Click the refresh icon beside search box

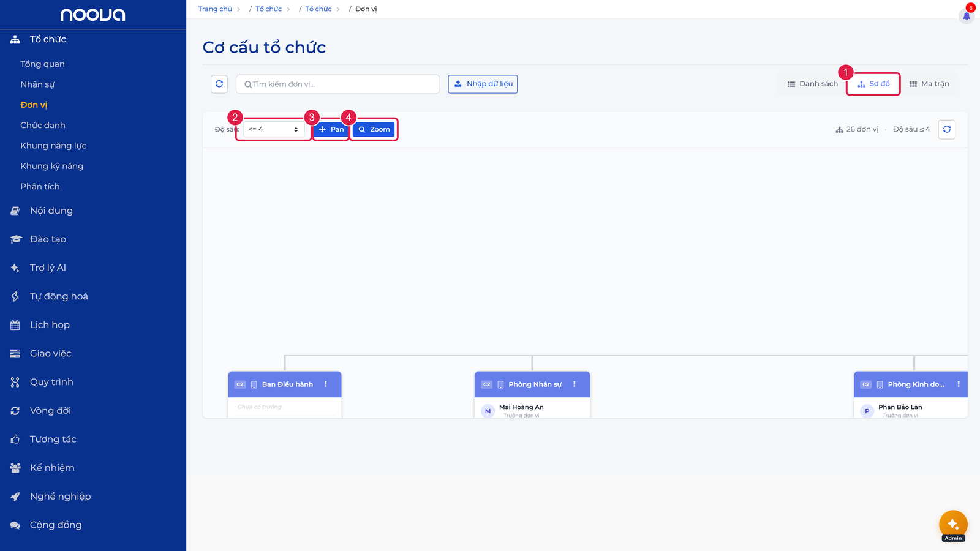pyautogui.click(x=219, y=84)
